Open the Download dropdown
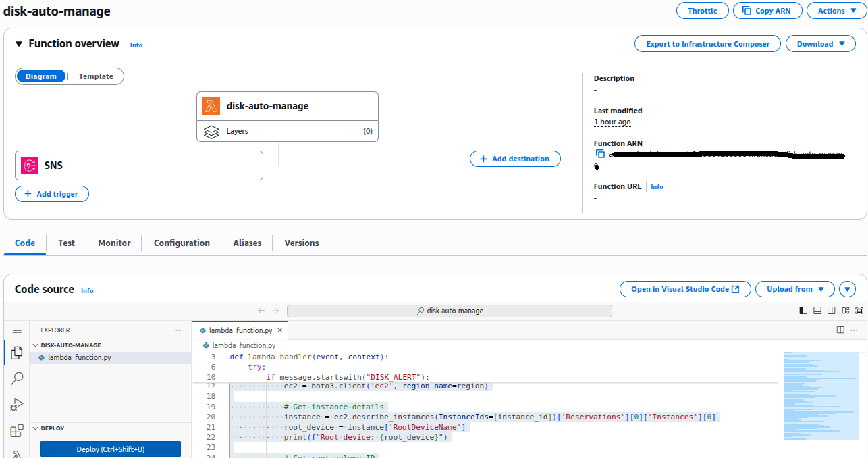 coord(821,44)
